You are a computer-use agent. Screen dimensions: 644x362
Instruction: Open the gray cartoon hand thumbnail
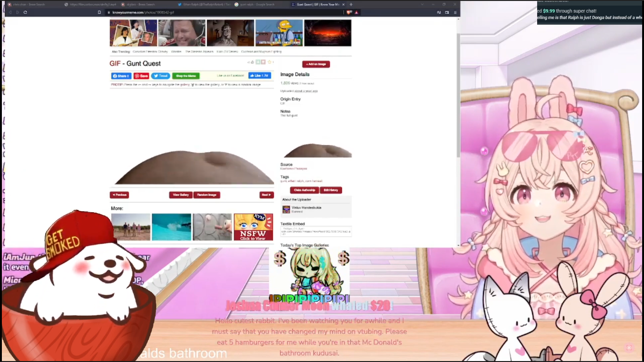(x=212, y=227)
